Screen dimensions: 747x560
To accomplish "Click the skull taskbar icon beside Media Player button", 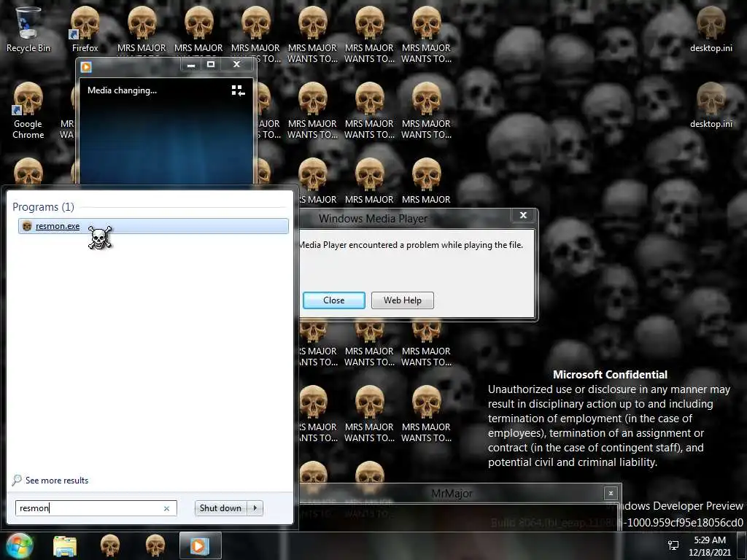I will tap(155, 545).
